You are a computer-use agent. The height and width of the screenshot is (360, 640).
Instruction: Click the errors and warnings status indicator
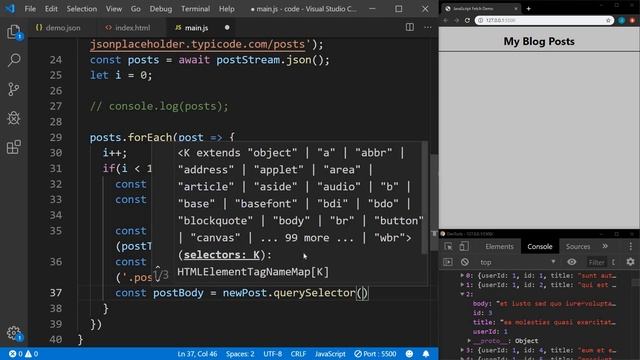tap(23, 354)
